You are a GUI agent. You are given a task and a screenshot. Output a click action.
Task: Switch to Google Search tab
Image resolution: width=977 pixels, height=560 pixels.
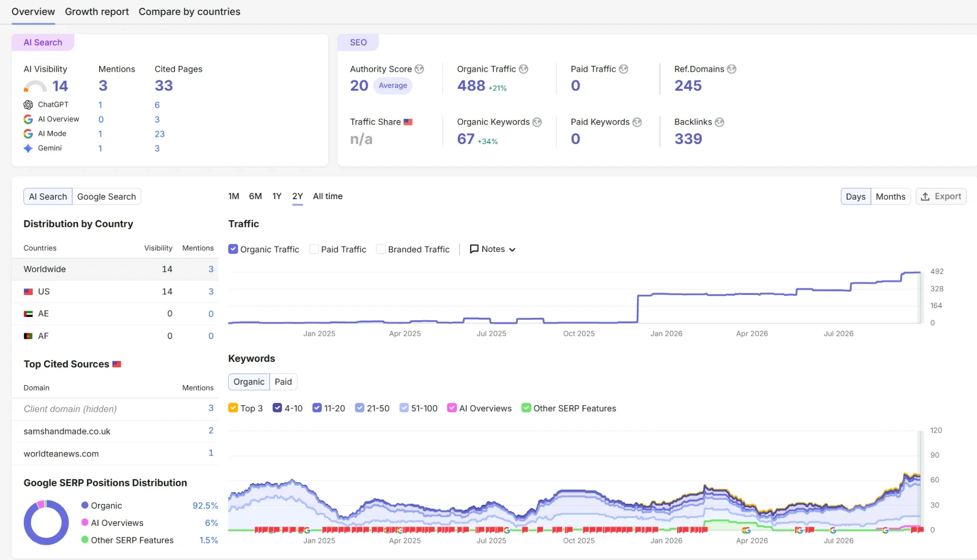106,197
